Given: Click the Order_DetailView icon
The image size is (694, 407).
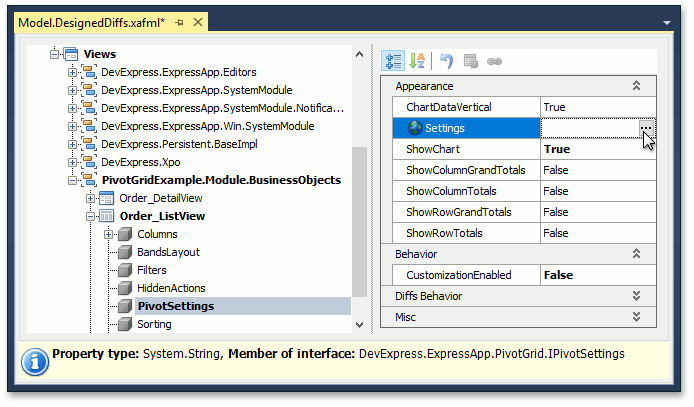Looking at the screenshot, I should 107,198.
